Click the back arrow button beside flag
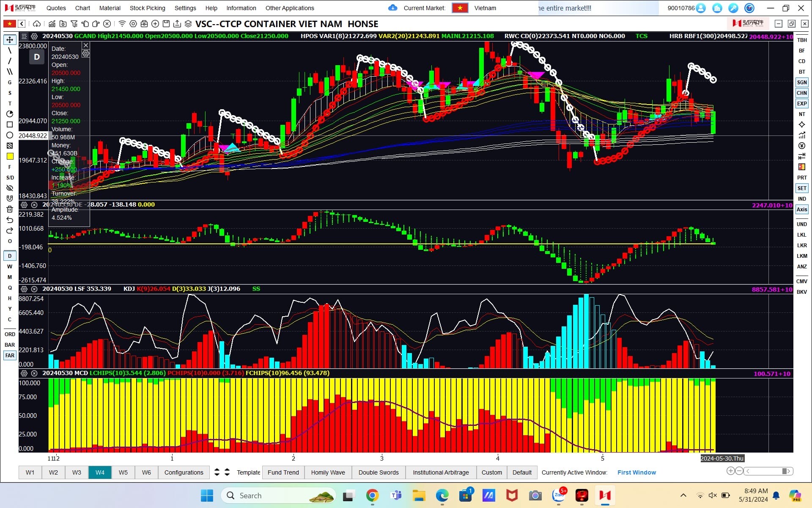The image size is (812, 508). tap(22, 24)
